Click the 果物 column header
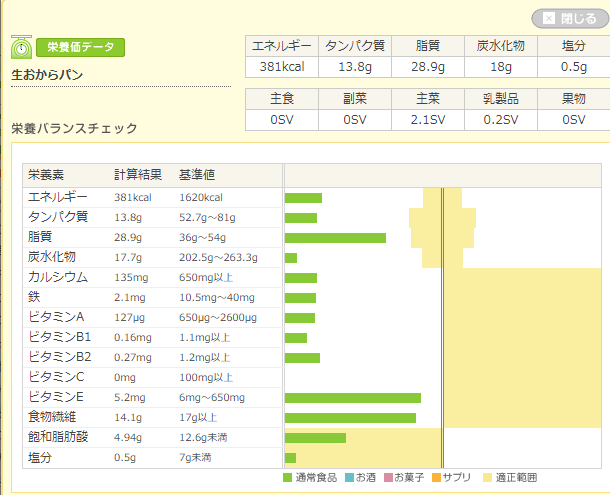Screen dimensions: 610x495 [x=573, y=99]
